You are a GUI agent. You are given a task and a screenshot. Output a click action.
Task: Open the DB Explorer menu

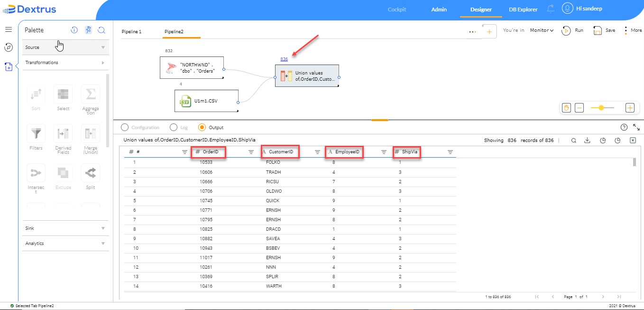pos(523,9)
